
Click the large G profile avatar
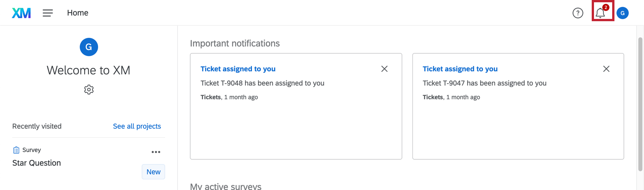(89, 47)
